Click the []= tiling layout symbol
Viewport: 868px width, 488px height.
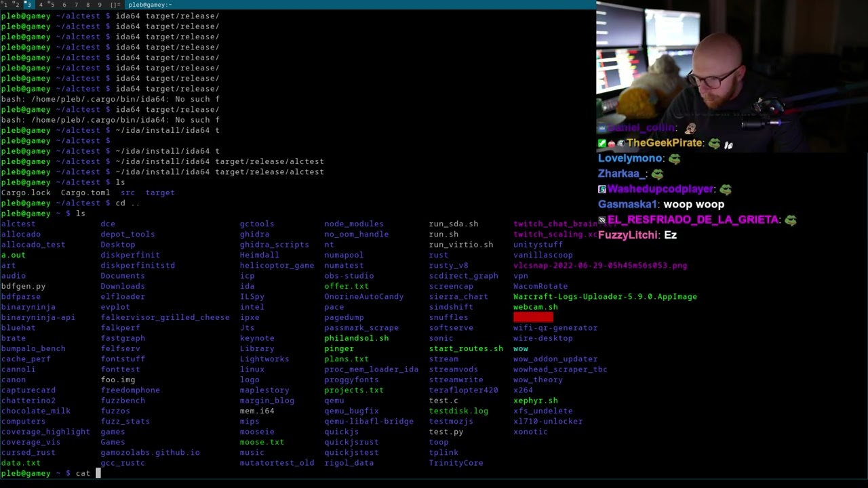tap(115, 5)
